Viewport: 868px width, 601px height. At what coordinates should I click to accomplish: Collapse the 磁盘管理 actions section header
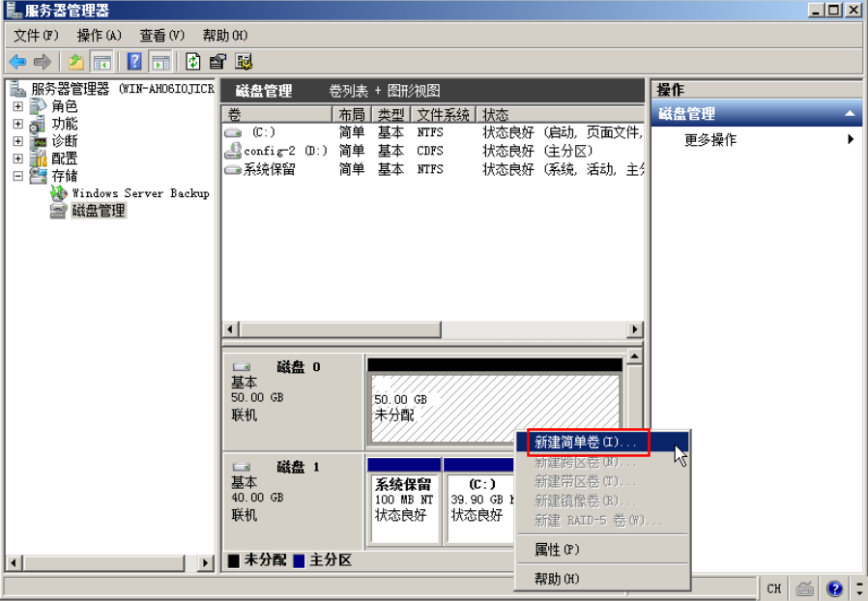click(850, 114)
